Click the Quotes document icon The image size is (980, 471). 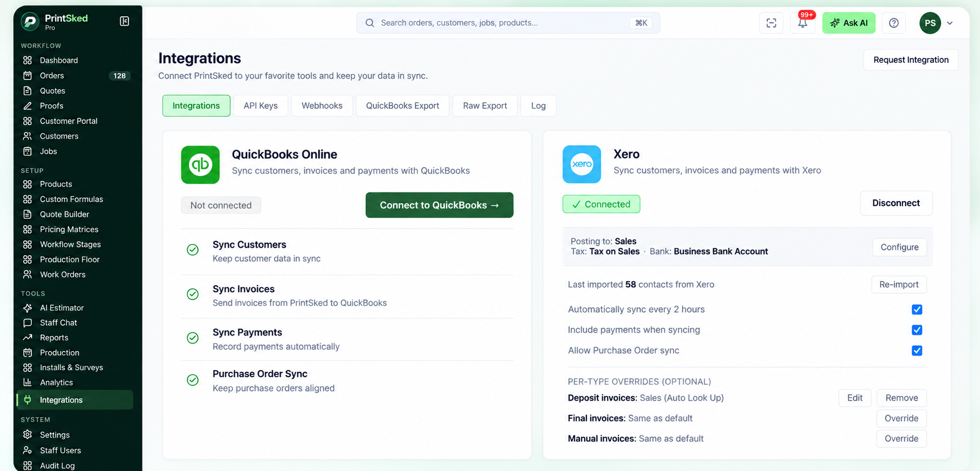point(28,91)
